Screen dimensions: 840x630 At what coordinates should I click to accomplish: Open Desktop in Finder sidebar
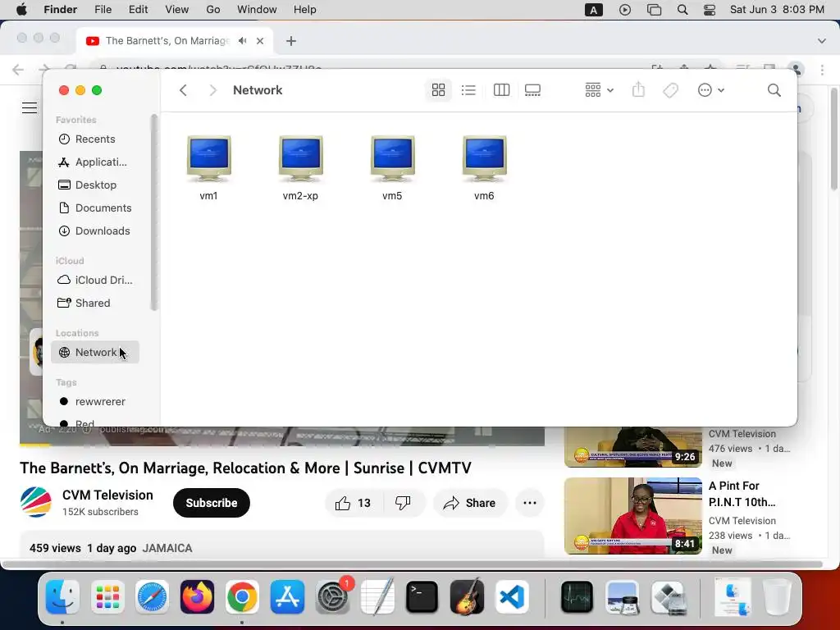coord(95,185)
